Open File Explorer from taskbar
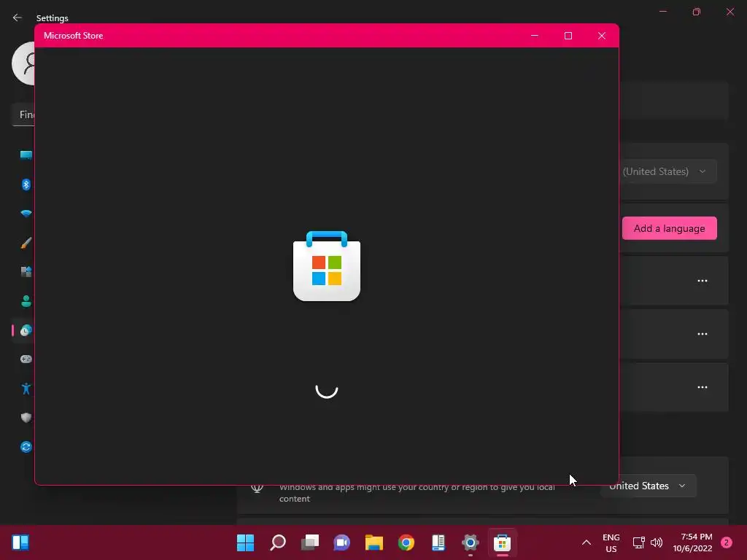The height and width of the screenshot is (560, 747). (374, 542)
